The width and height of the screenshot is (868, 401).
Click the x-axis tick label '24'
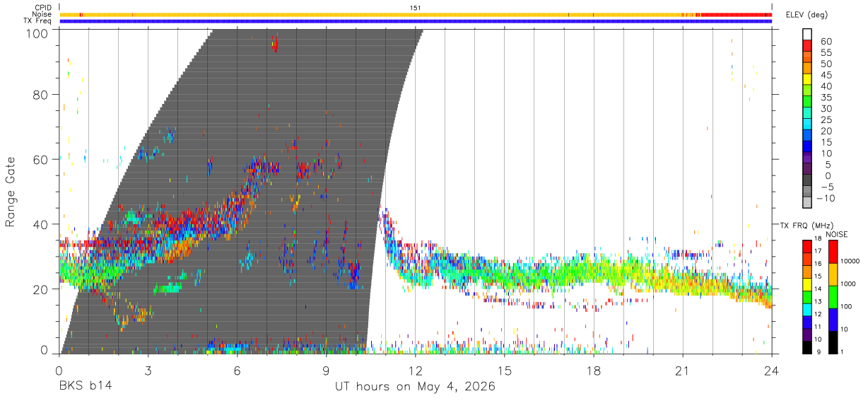[771, 370]
